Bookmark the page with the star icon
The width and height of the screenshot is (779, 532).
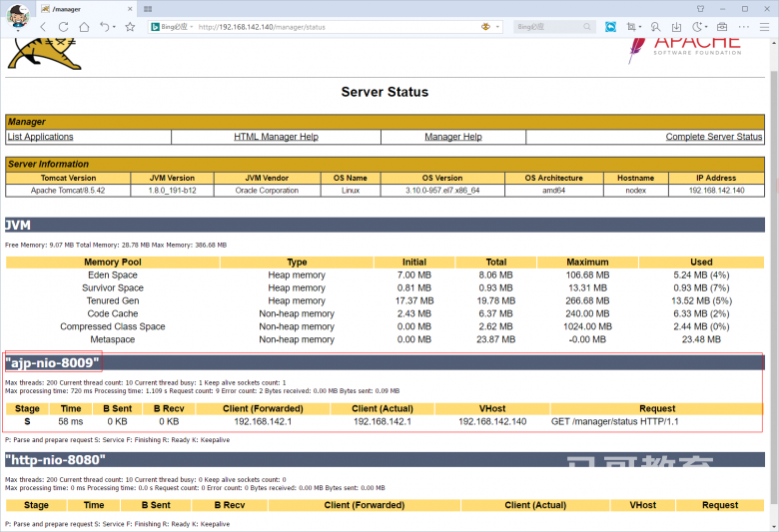click(x=130, y=27)
